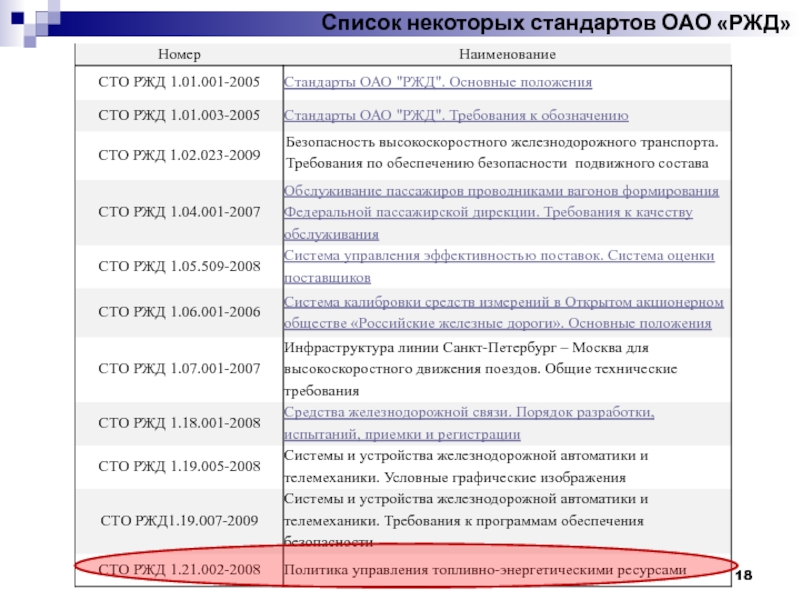Click the "Номер" column header

point(179,55)
